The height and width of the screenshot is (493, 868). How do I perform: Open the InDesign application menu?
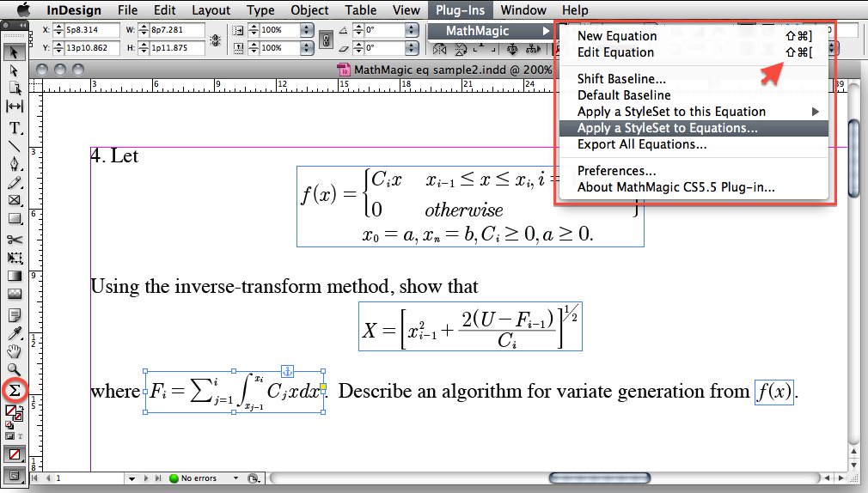pyautogui.click(x=74, y=10)
